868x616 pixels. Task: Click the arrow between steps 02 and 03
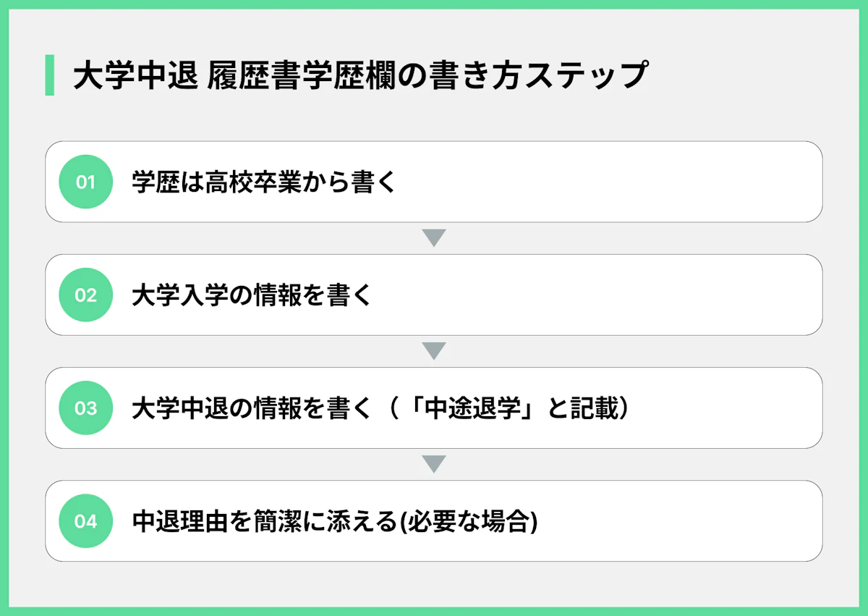coord(433,351)
